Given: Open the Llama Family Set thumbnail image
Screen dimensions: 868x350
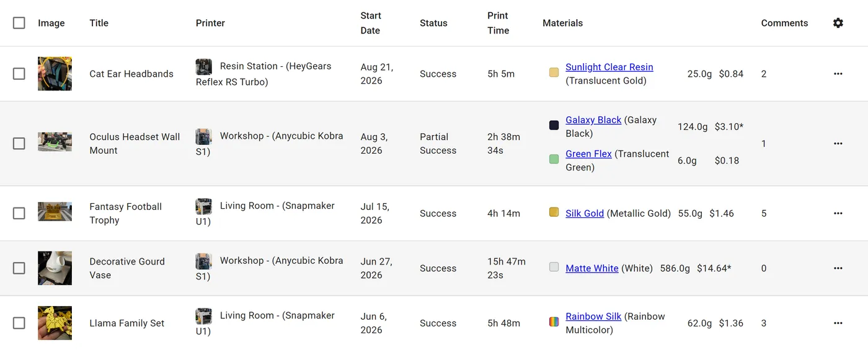Looking at the screenshot, I should pos(55,323).
